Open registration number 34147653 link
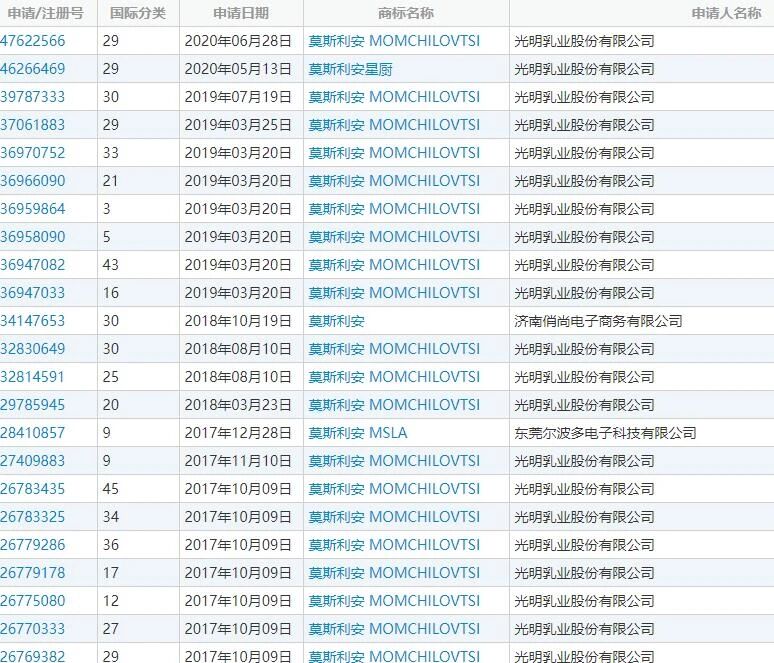This screenshot has height=663, width=774. [x=33, y=320]
